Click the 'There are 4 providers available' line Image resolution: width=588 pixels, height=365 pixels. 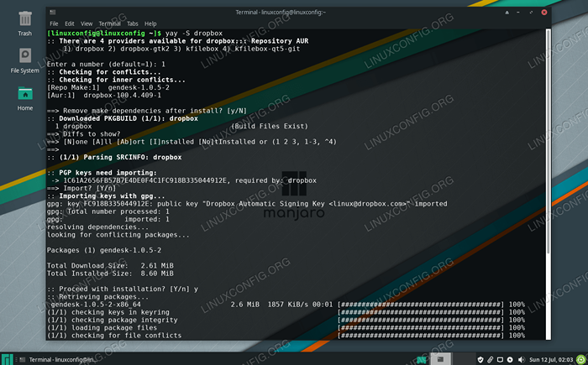click(x=178, y=41)
